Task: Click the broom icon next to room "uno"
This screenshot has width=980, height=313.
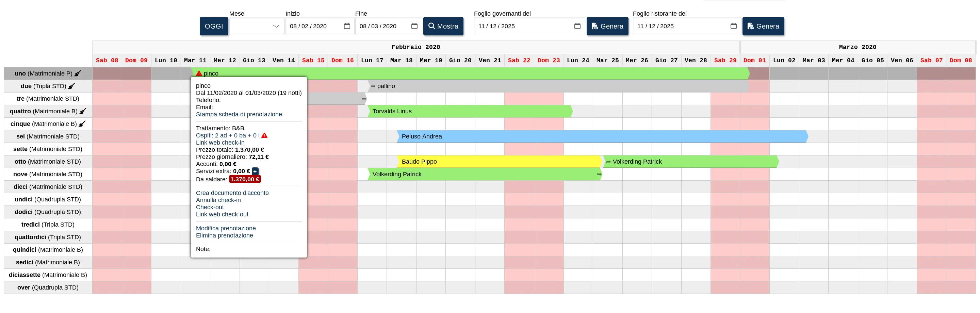Action: (x=78, y=73)
